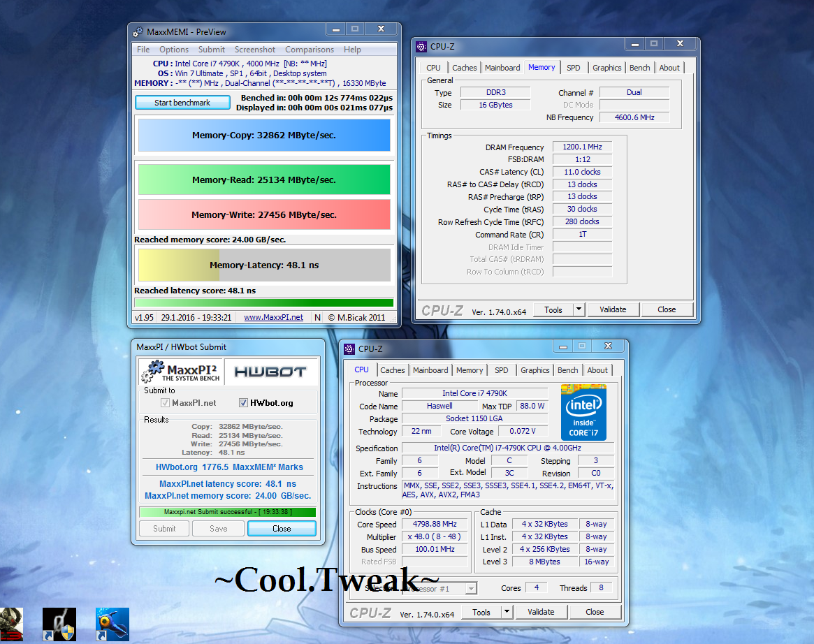Image resolution: width=814 pixels, height=644 pixels.
Task: Click the Start benchmark button
Action: click(x=182, y=103)
